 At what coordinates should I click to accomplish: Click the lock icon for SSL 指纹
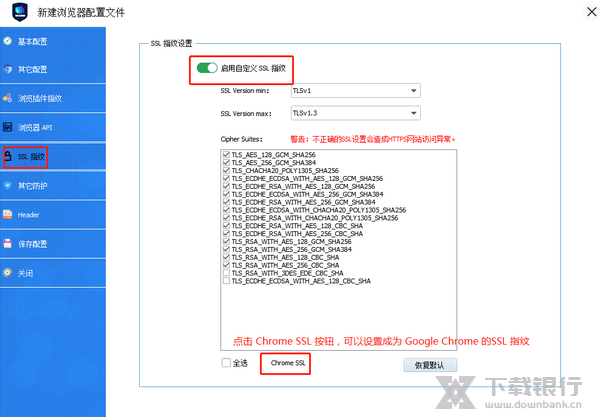8,156
